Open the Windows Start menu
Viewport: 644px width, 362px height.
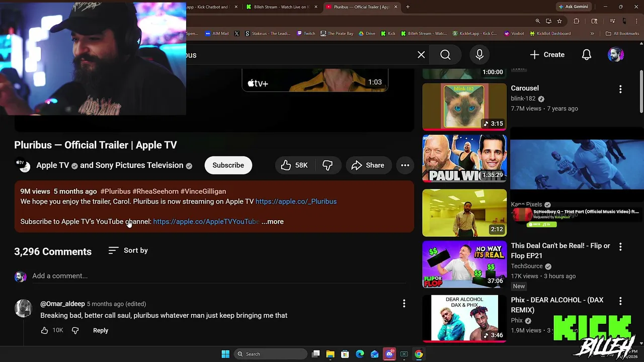click(225, 354)
